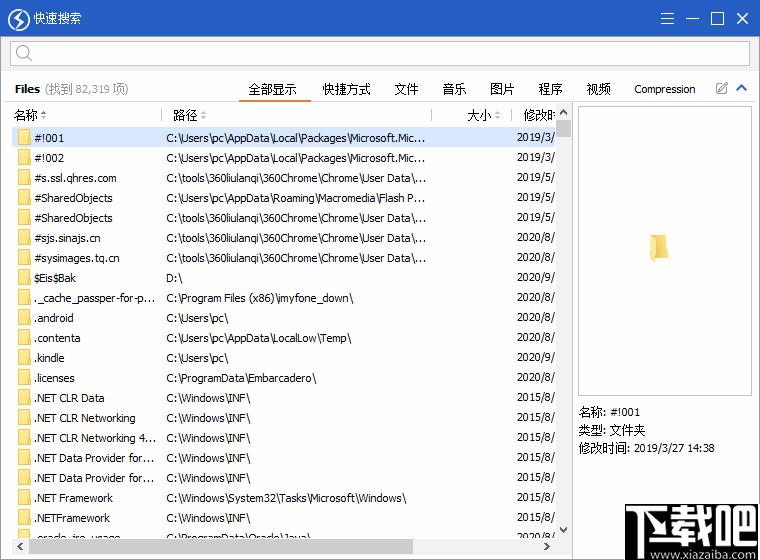Show results under 快捷方式 tab
The image size is (760, 560).
click(x=346, y=89)
